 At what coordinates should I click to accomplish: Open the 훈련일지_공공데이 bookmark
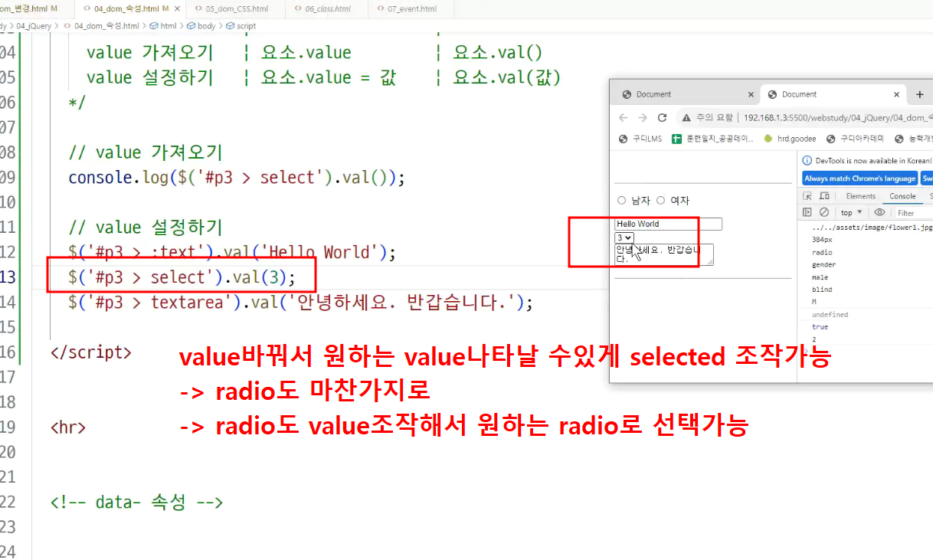coord(712,139)
